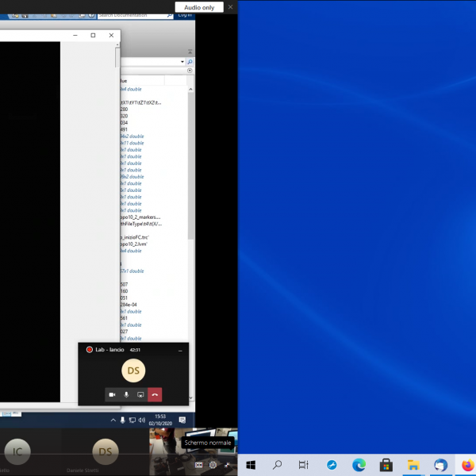
Task: Open the address bar dropdown arrow
Action: [x=182, y=61]
